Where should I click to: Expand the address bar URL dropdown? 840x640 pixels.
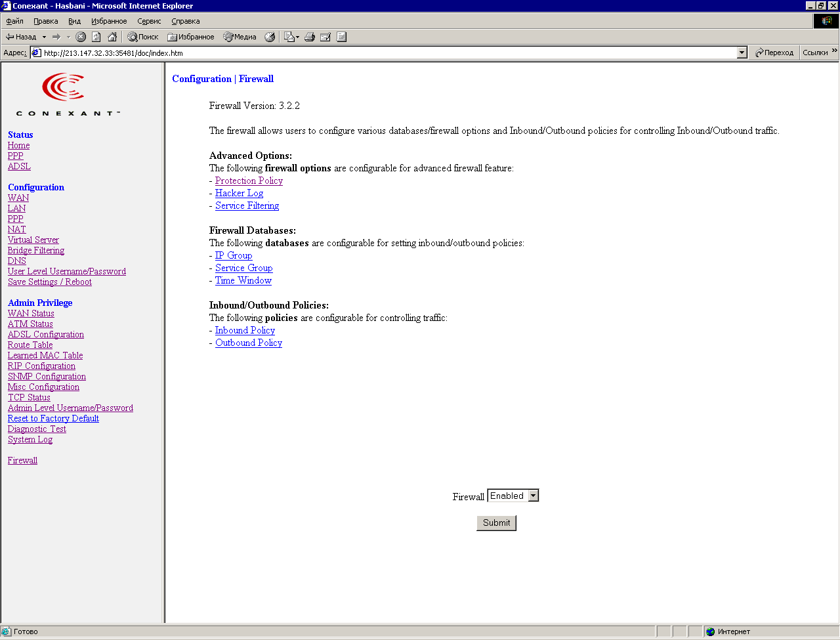[x=742, y=53]
